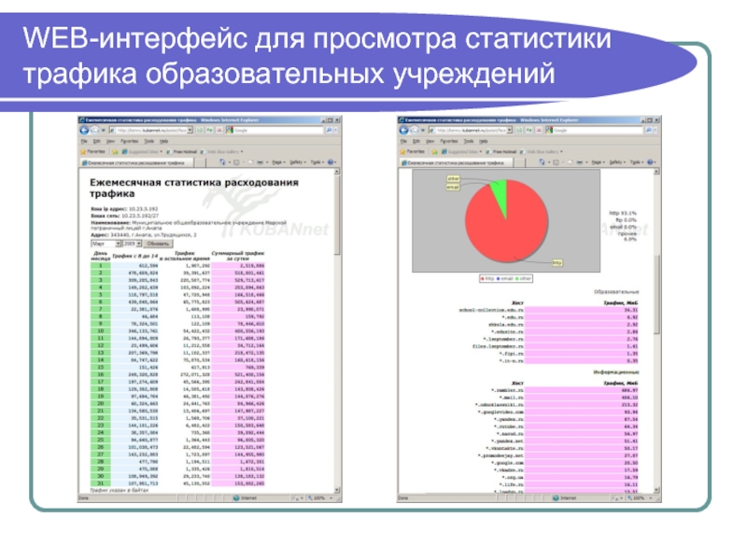The width and height of the screenshot is (747, 560).
Task: Click the new tab button in the table window
Action: point(200,162)
